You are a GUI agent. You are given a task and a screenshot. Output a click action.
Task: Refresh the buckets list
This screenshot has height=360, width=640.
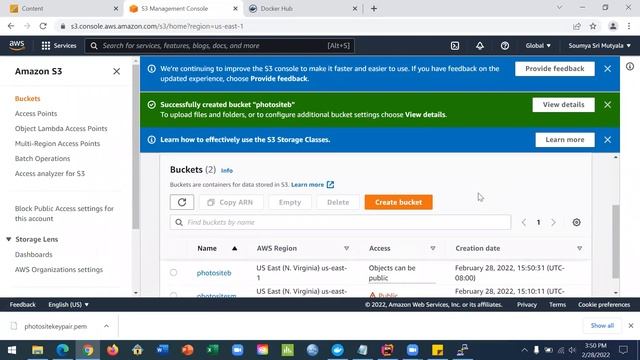click(x=182, y=202)
